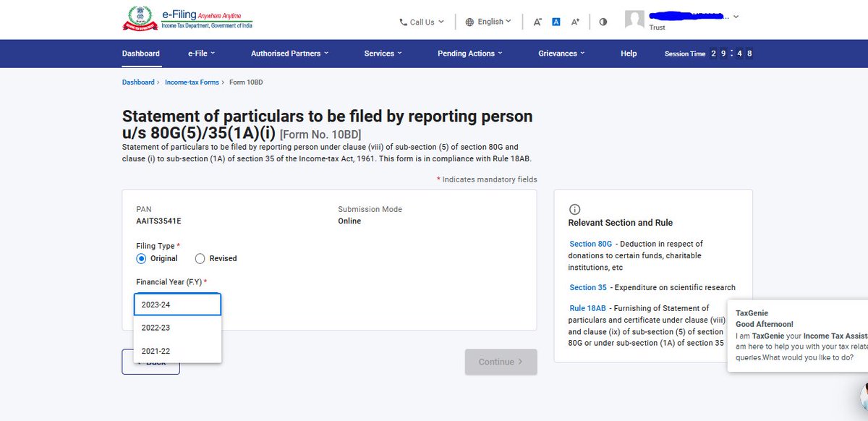Click the Form 10BD breadcrumb text
This screenshot has width=868, height=421.
[x=246, y=82]
